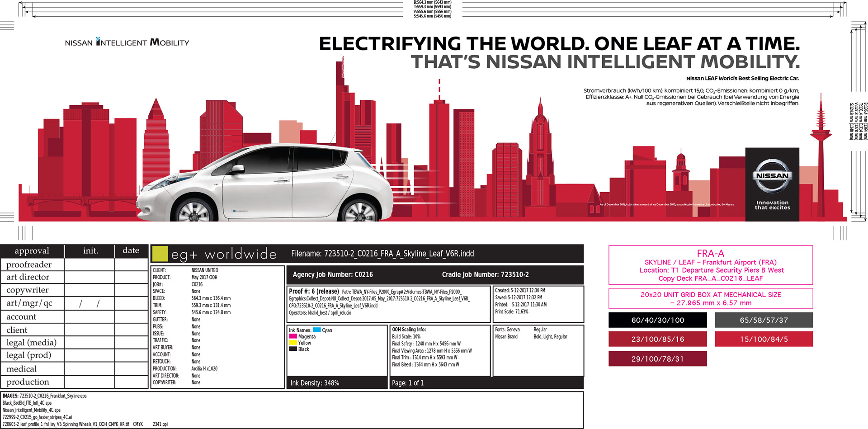868x429 pixels.
Task: Click the date cell of the 'client' row
Action: 132,330
